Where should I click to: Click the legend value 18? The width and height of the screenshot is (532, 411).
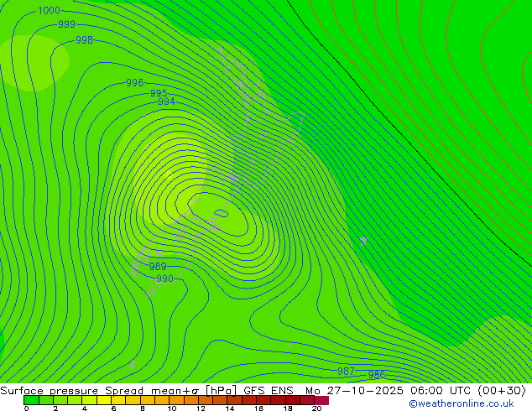(288, 408)
